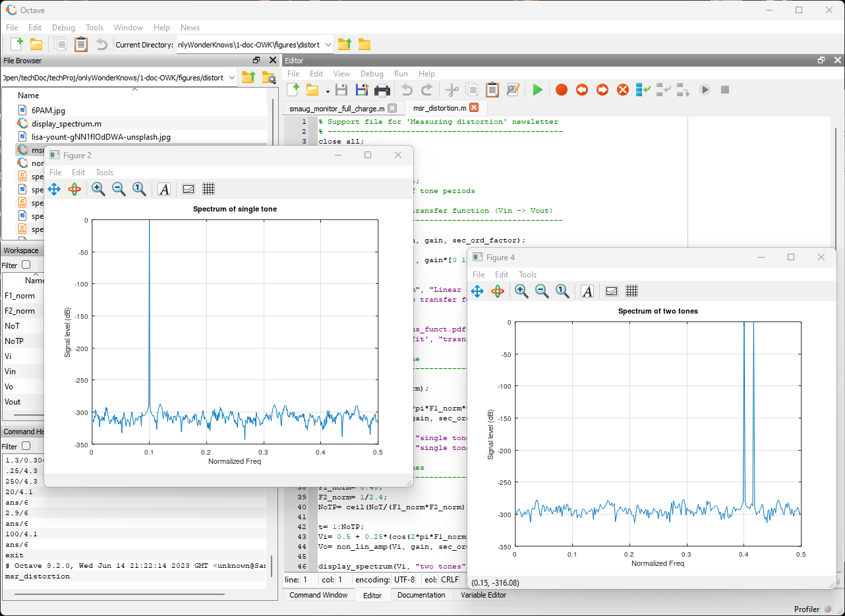Image resolution: width=845 pixels, height=616 pixels.
Task: Click Zoom In in Figure 2 toolbar
Action: click(x=98, y=189)
